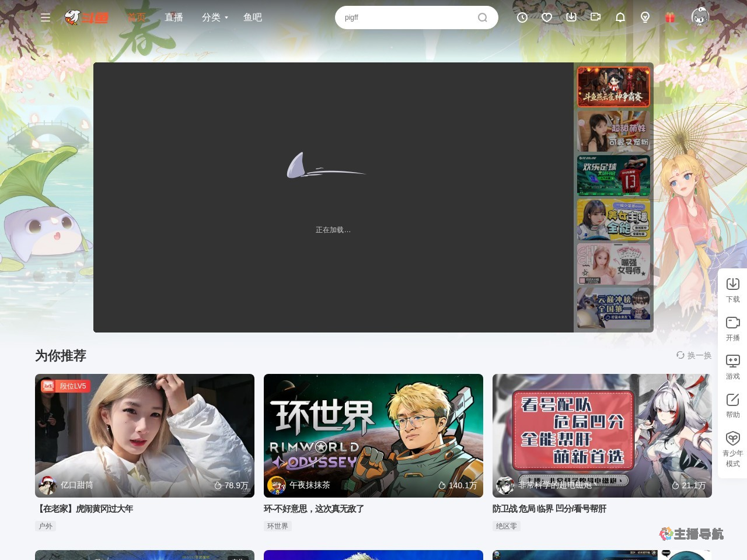Viewport: 747px width, 560px height.
Task: Click 换一换 to refresh recommendations
Action: [x=694, y=355]
